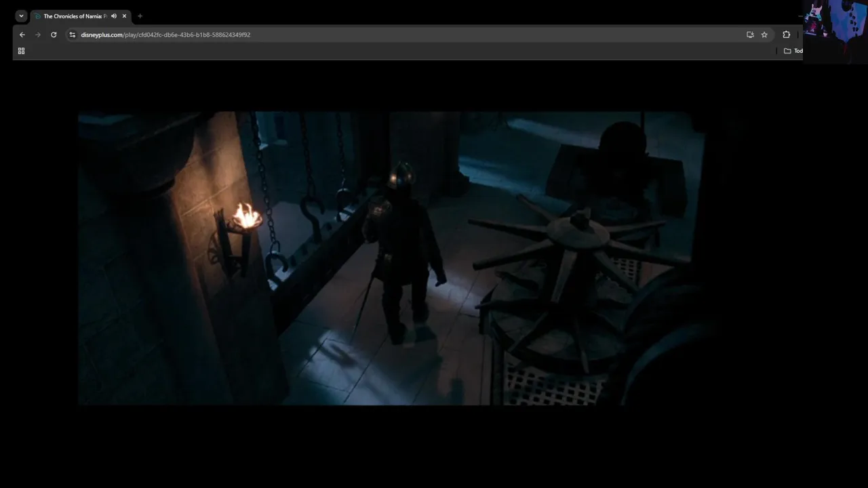Screen dimensions: 868x488
Task: Click the movie video player area
Action: coord(391,258)
